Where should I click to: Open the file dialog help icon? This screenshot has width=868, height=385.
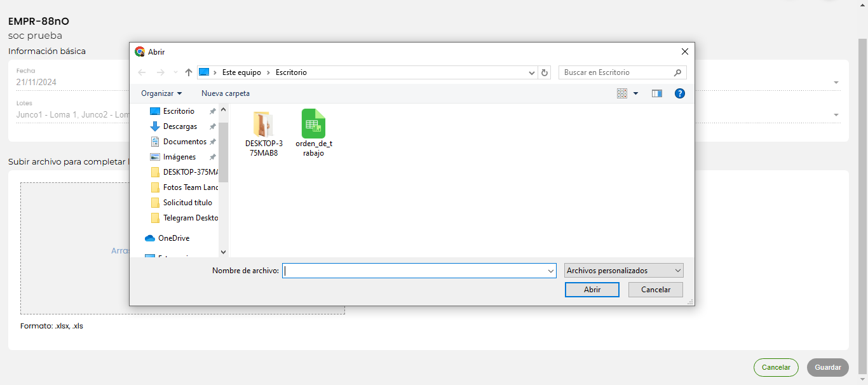(x=680, y=93)
